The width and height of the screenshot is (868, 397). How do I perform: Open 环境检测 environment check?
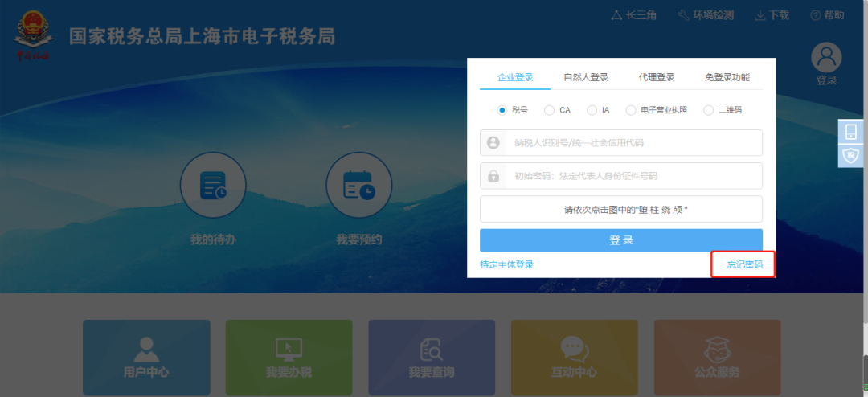tap(706, 15)
